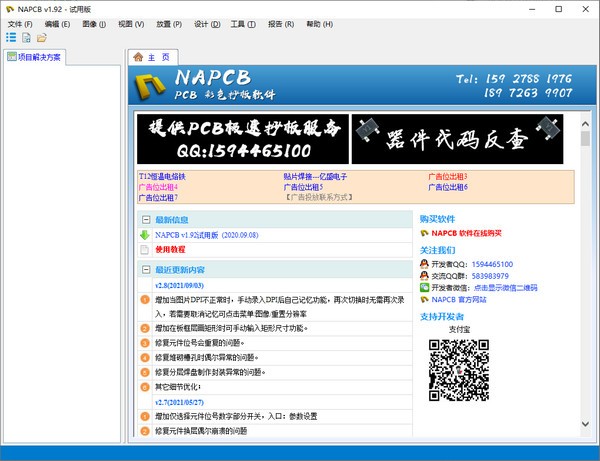Click the new file toolbar icon

pos(27,38)
